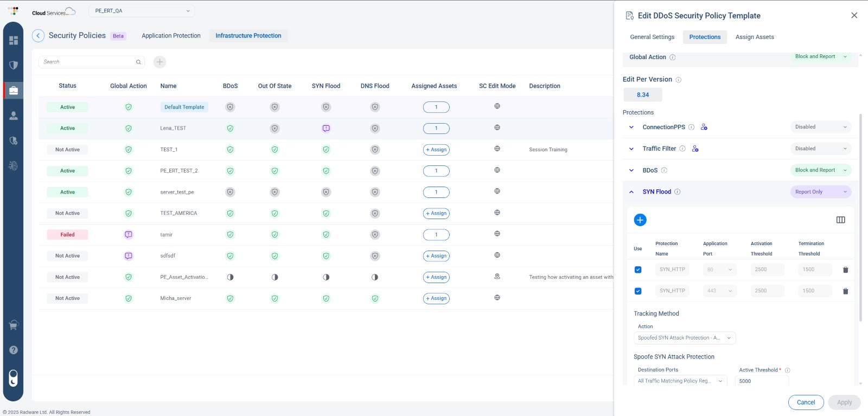Click Assign button for TEST_AMERICA
Viewport: 868px width, 416px height.
(x=436, y=214)
